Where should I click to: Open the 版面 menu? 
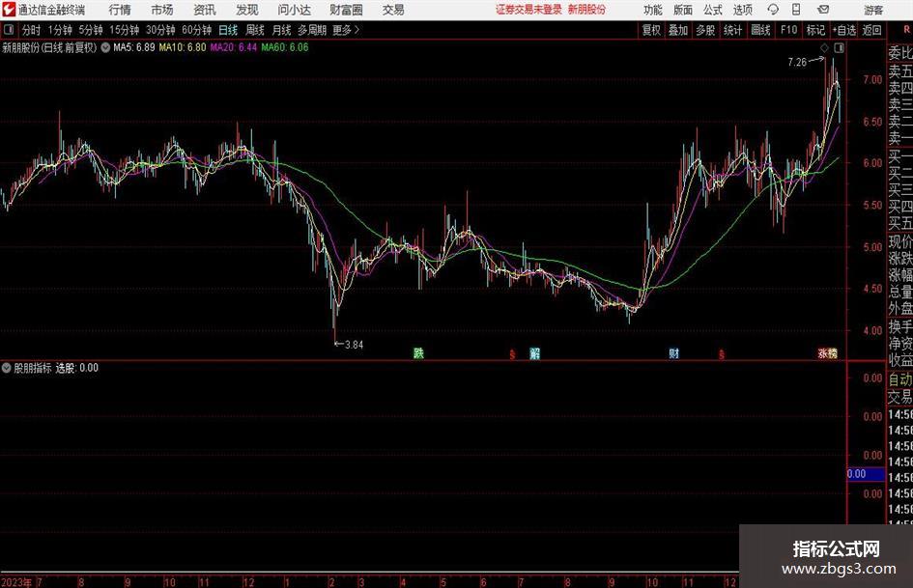click(682, 10)
